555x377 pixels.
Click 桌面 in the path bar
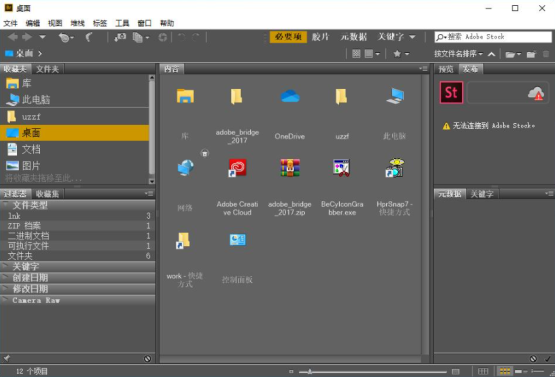(x=24, y=53)
